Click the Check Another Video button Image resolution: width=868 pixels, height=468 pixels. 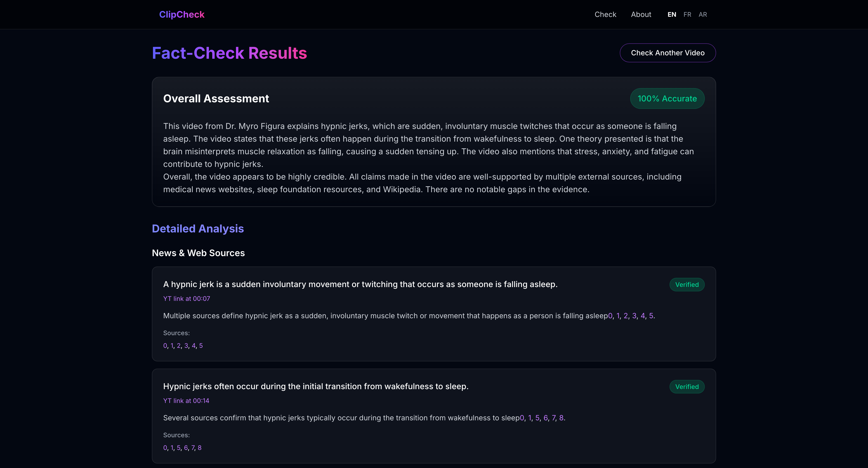(x=668, y=53)
